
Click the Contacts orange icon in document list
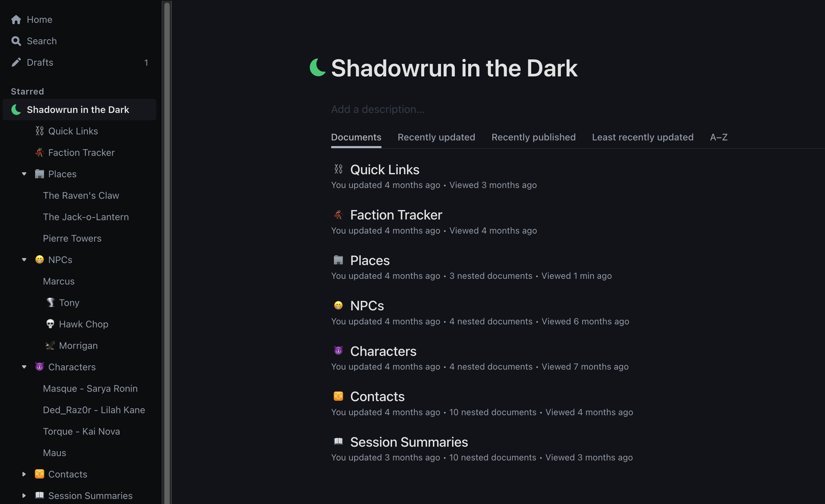tap(338, 396)
